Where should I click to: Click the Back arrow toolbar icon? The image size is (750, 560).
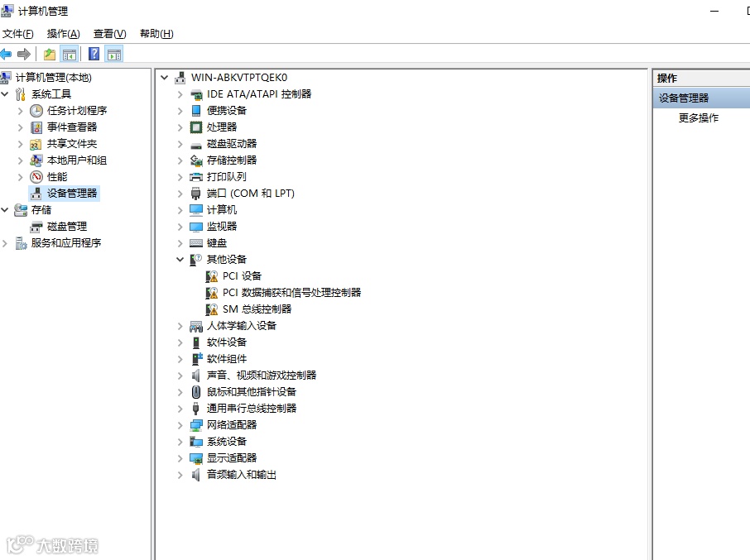(x=7, y=54)
